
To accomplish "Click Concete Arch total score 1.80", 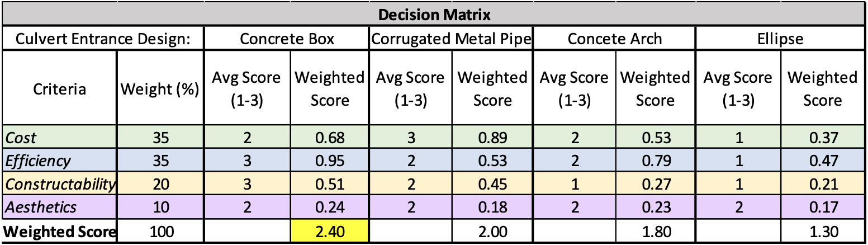I will point(654,231).
